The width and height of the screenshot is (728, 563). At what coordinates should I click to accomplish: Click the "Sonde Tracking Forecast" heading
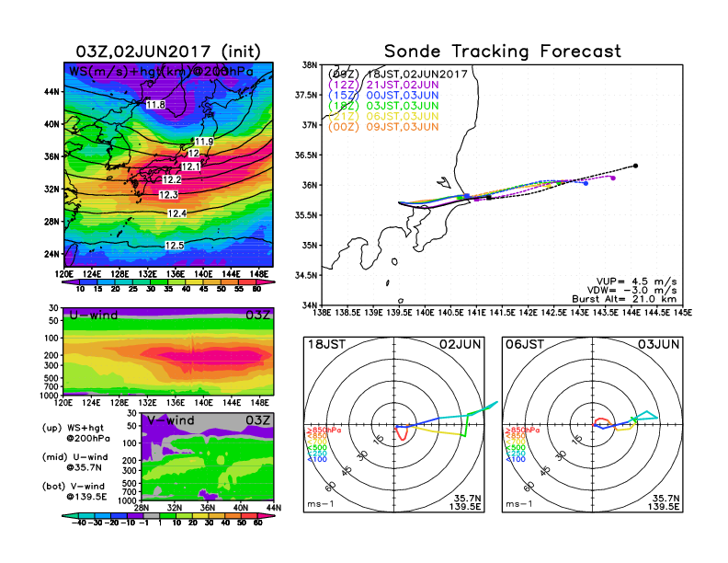click(x=503, y=52)
